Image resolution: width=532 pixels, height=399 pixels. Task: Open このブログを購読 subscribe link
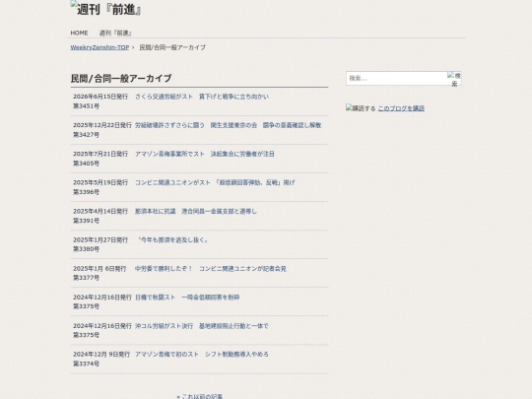point(401,108)
